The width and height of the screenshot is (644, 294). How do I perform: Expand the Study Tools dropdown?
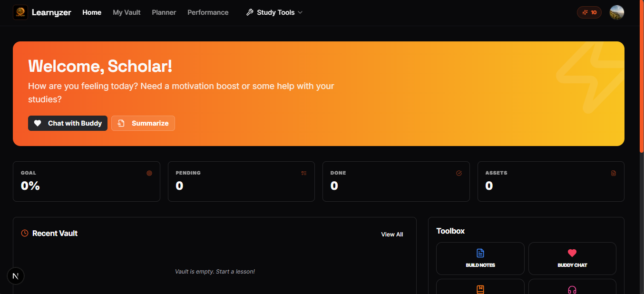pyautogui.click(x=274, y=12)
